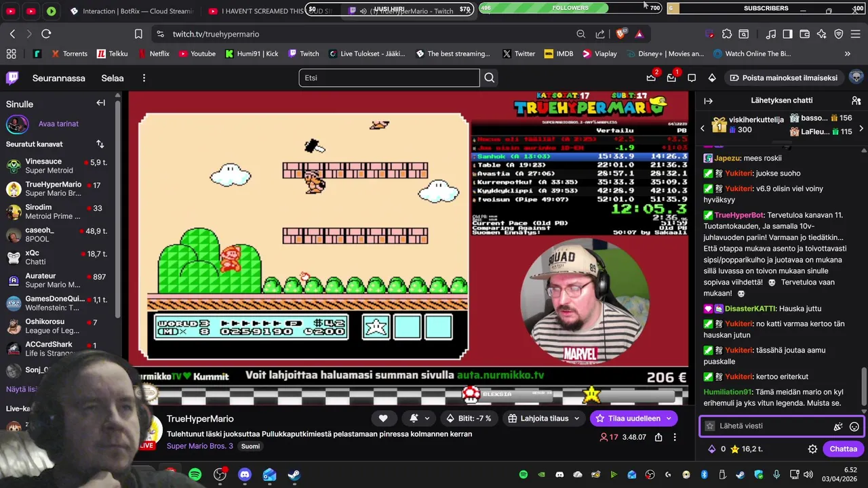Image resolution: width=868 pixels, height=488 pixels.
Task: Expand the Bitit -7 % dropdown
Action: [470, 418]
